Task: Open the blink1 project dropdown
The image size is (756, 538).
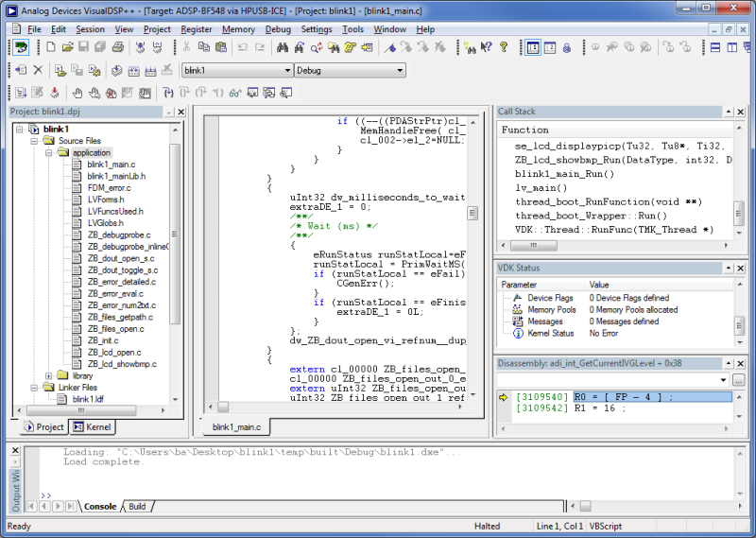Action: [x=287, y=71]
